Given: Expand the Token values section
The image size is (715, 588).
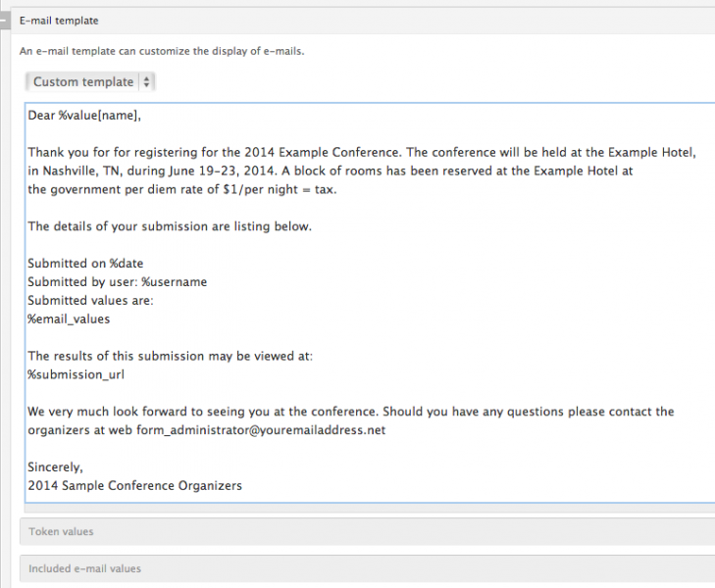Looking at the screenshot, I should [61, 531].
